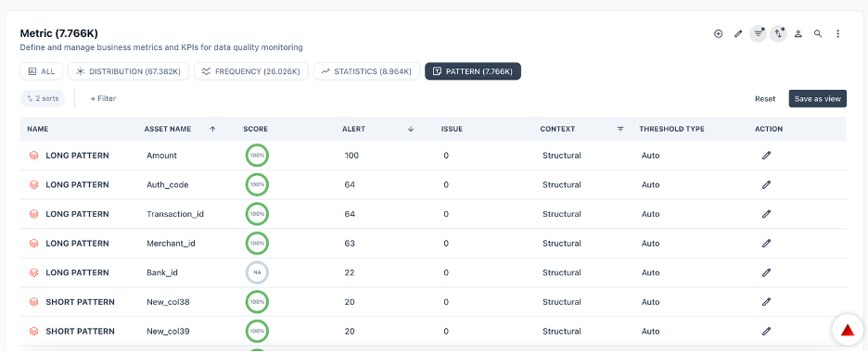Viewport: 868px width, 352px height.
Task: Click the NA score ring for Bank_id
Action: coord(257,272)
